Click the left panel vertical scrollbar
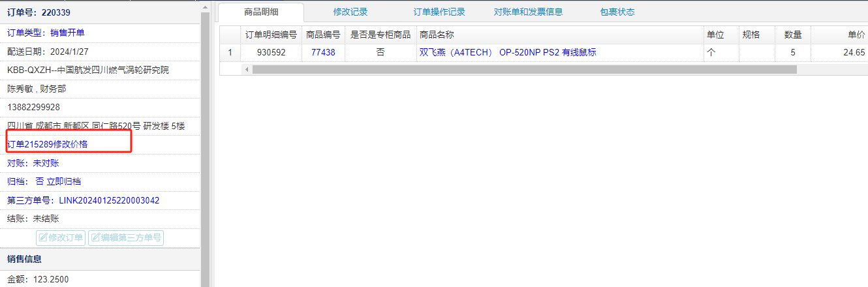 click(205, 149)
